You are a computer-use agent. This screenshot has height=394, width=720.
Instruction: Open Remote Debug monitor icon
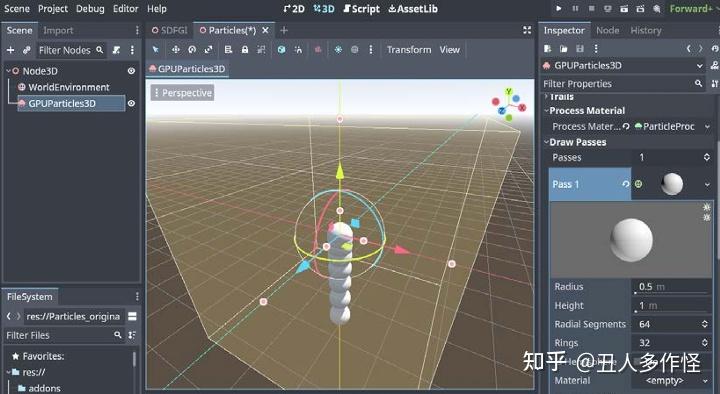[608, 8]
